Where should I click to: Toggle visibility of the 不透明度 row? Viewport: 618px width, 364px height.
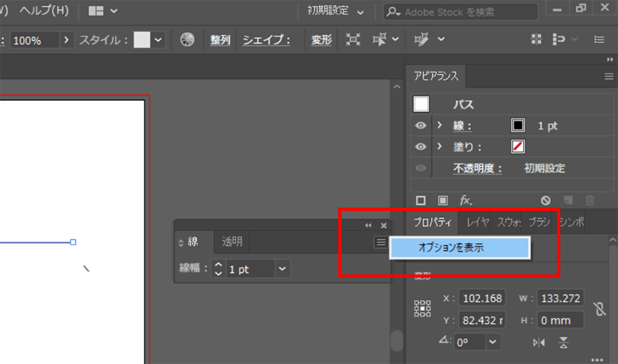420,168
